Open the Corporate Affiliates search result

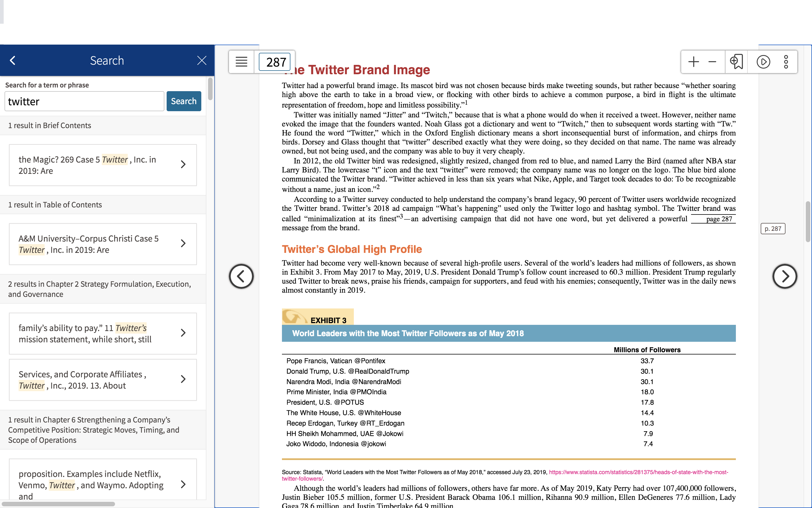tap(103, 380)
